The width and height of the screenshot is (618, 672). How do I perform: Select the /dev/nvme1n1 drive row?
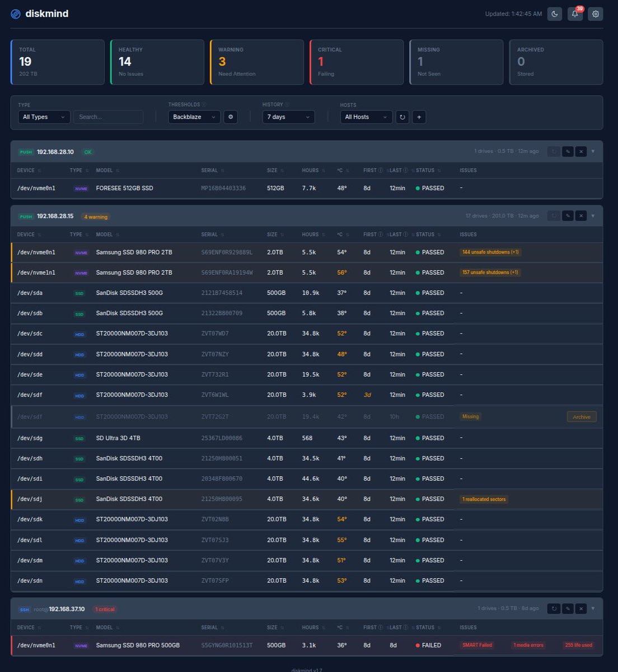tap(307, 273)
